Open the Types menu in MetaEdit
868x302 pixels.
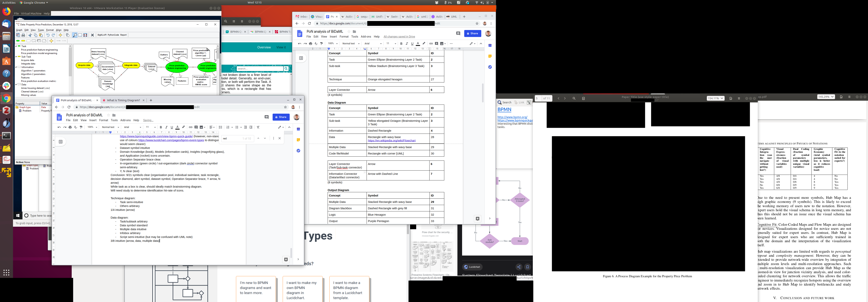(x=41, y=30)
